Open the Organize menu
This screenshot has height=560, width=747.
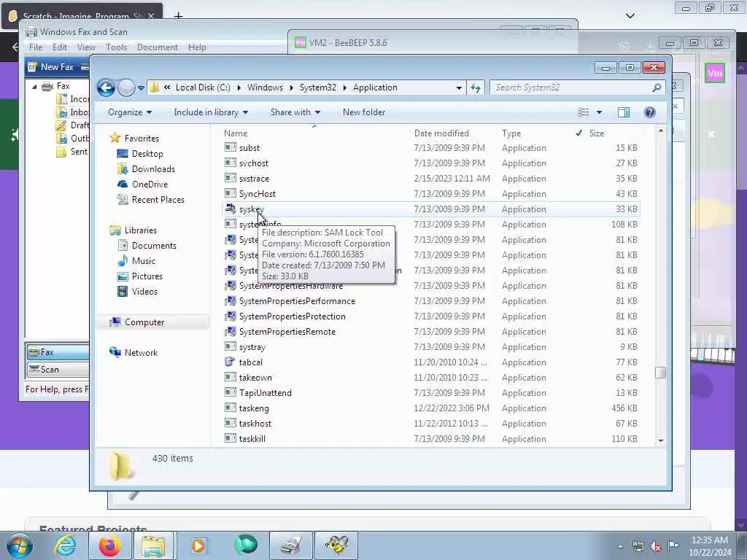coord(130,112)
